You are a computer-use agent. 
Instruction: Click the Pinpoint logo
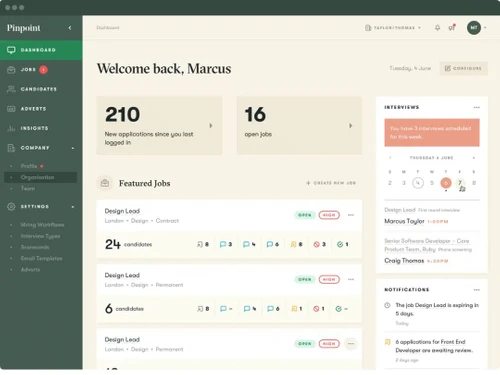23,28
